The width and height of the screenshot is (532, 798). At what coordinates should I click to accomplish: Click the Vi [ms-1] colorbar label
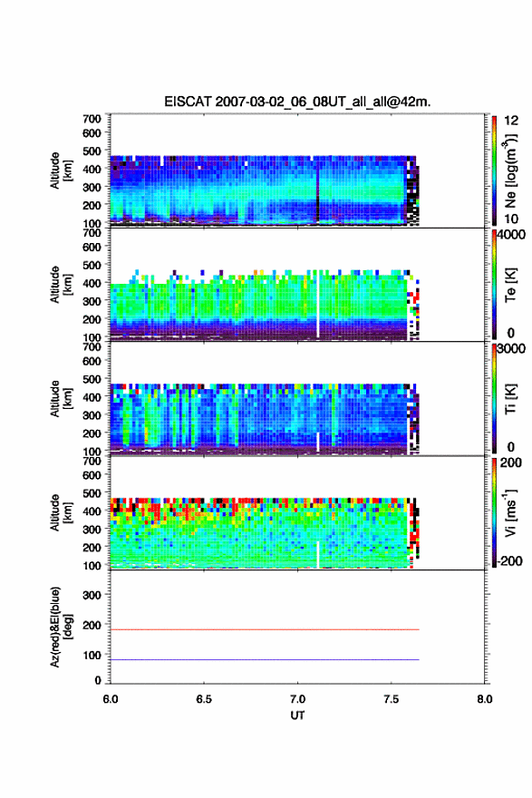pyautogui.click(x=510, y=513)
